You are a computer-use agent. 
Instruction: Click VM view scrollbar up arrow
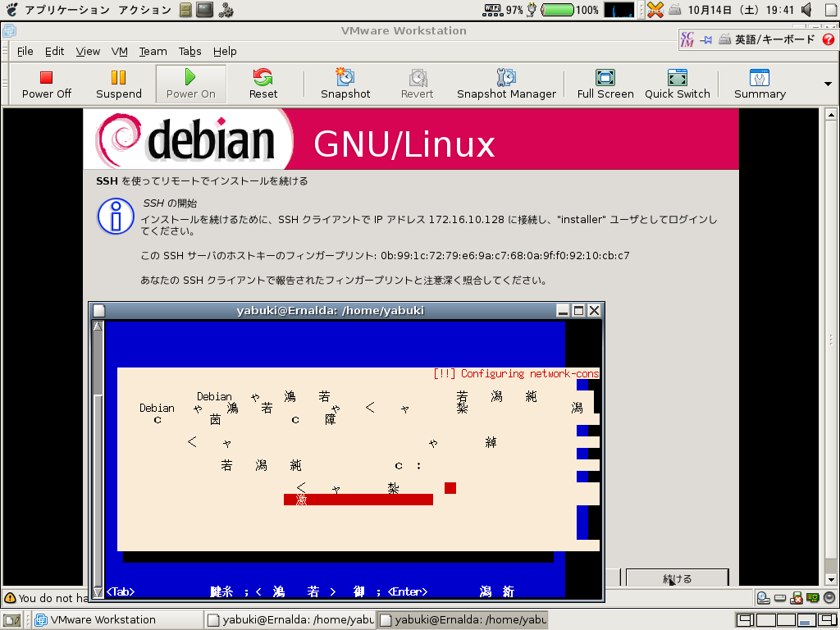(830, 115)
